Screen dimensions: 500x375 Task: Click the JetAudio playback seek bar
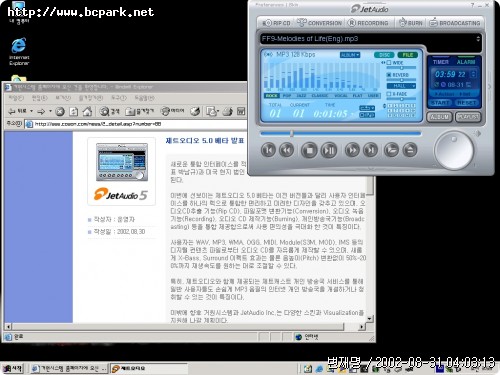click(x=340, y=134)
